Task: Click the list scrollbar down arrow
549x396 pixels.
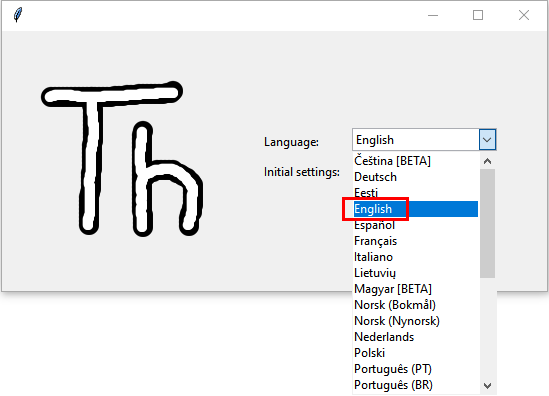Action: point(487,385)
